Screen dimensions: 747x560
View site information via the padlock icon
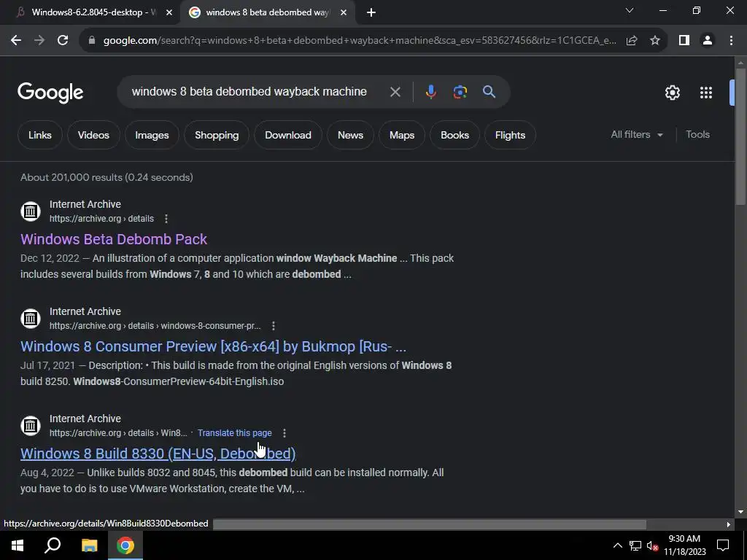(x=92, y=41)
